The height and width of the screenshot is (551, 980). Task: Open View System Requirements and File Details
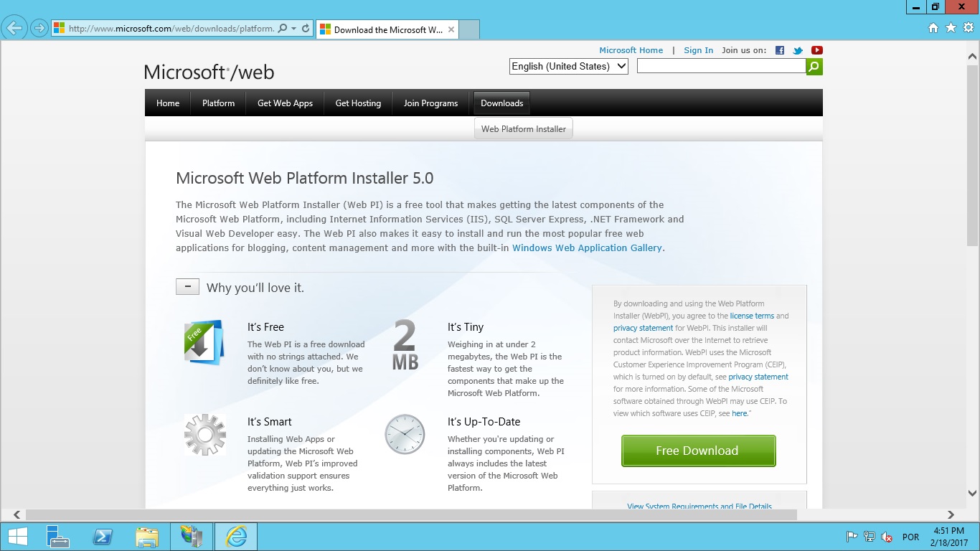[699, 506]
